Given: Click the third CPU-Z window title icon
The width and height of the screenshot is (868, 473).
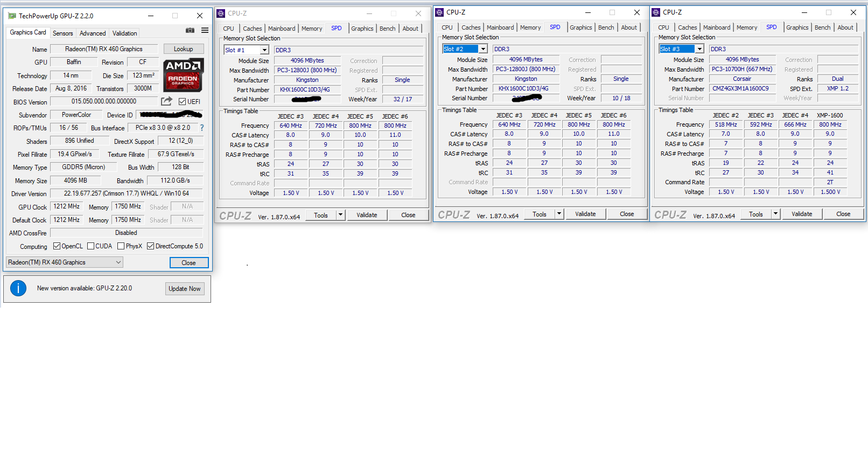Looking at the screenshot, I should pos(656,12).
